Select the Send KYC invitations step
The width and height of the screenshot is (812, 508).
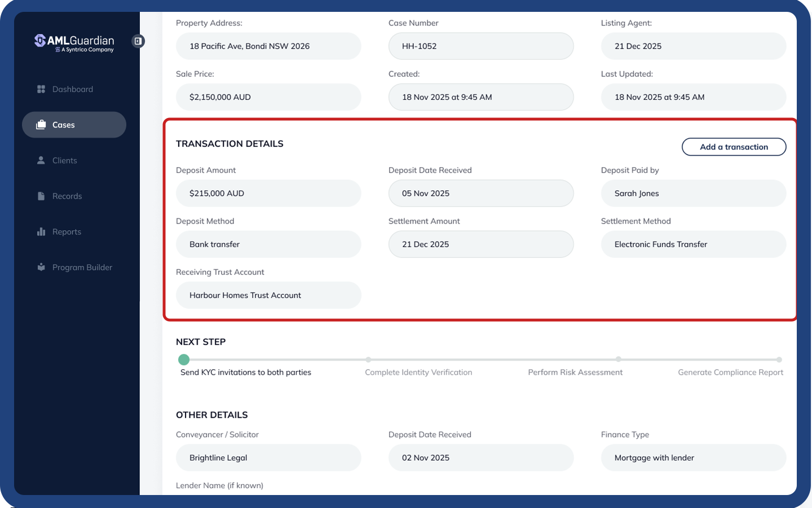(245, 372)
